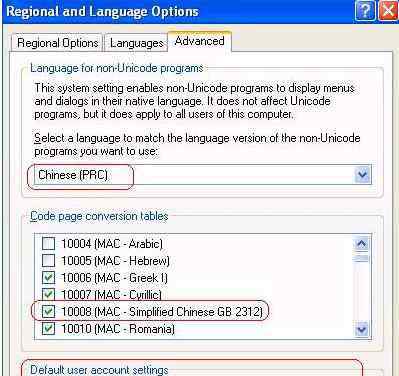Screen dimensions: 399x376
Task: Uncheck 10008 (MAC - Simplified Chinese GB 2312)
Action: (x=48, y=311)
